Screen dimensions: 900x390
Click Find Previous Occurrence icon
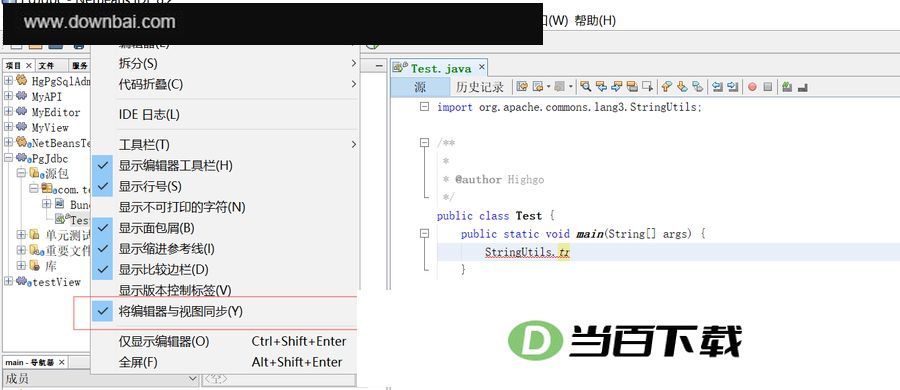point(601,87)
